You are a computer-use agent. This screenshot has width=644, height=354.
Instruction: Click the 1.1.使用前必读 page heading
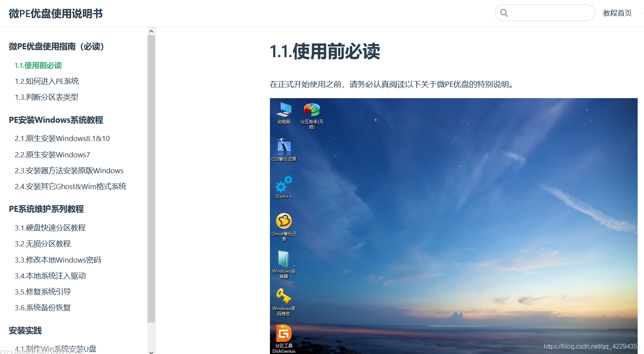tap(325, 52)
